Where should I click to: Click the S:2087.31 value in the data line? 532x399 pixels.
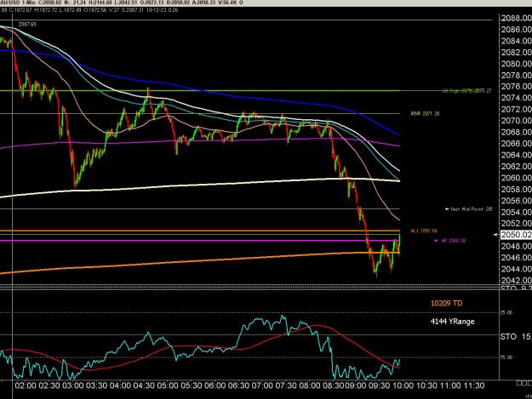click(133, 10)
